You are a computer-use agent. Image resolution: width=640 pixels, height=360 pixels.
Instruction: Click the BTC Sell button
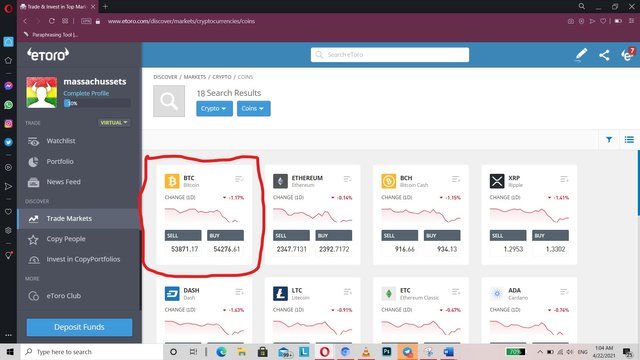coord(183,236)
